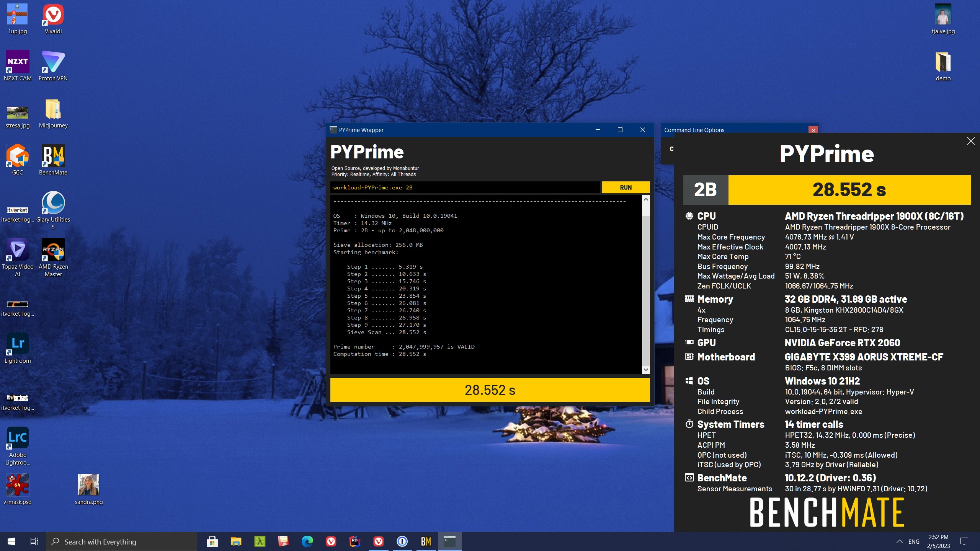Switch to BenchMate via the BM taskbar icon
Image resolution: width=980 pixels, height=551 pixels.
pos(426,541)
